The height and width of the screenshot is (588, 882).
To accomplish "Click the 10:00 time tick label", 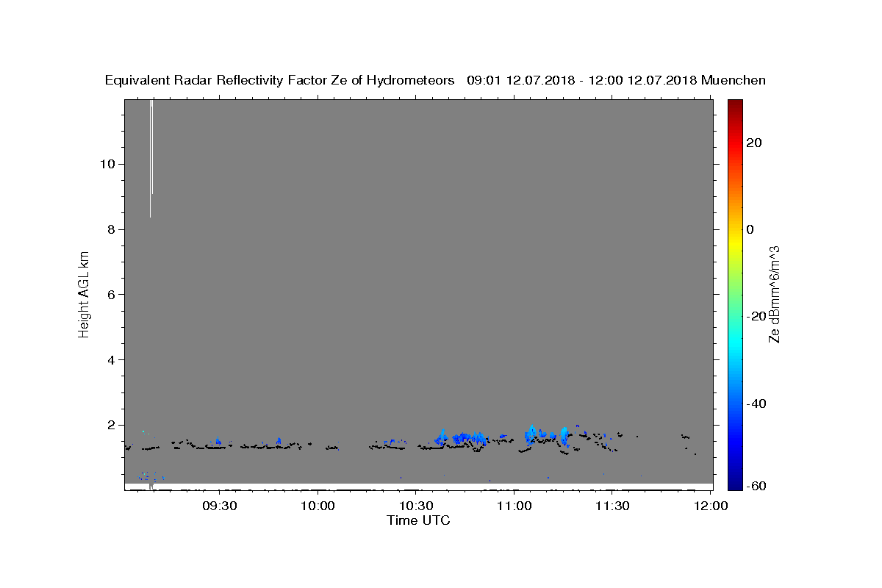I will pyautogui.click(x=318, y=506).
